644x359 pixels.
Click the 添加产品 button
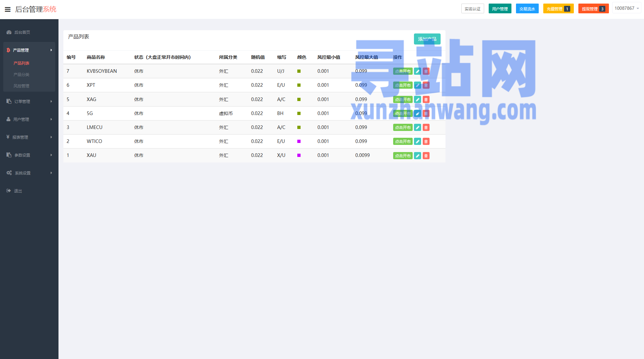[x=427, y=39]
